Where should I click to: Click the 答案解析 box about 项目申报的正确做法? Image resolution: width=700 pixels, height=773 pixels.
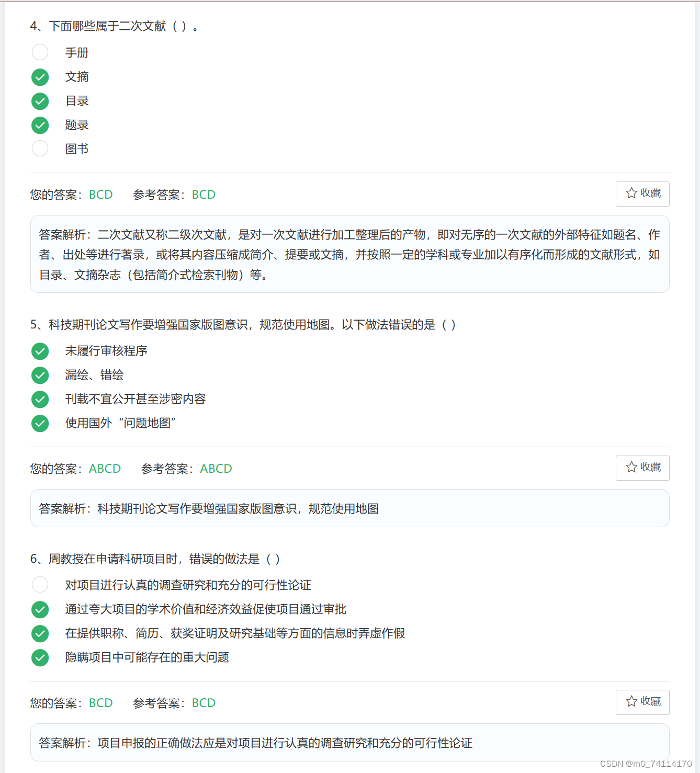point(350,743)
